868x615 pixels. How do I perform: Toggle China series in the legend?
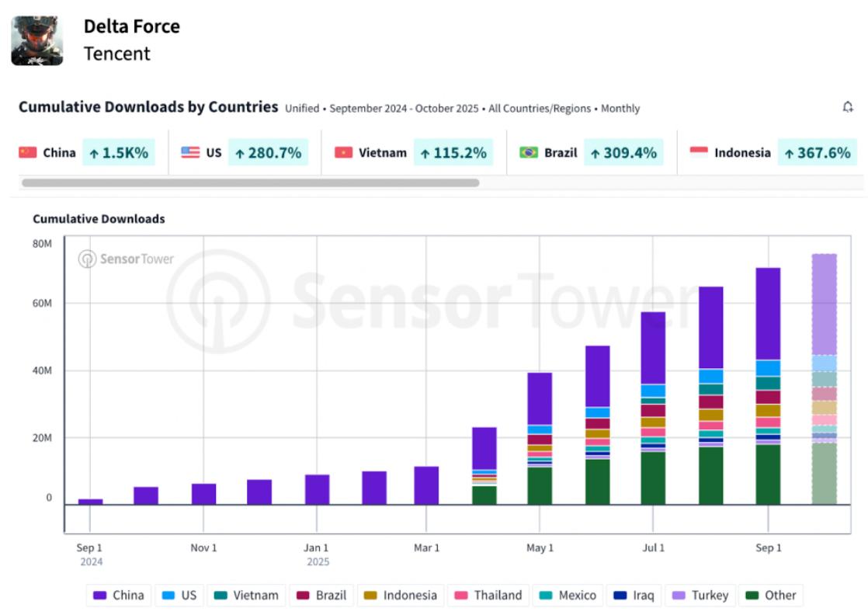click(x=119, y=595)
